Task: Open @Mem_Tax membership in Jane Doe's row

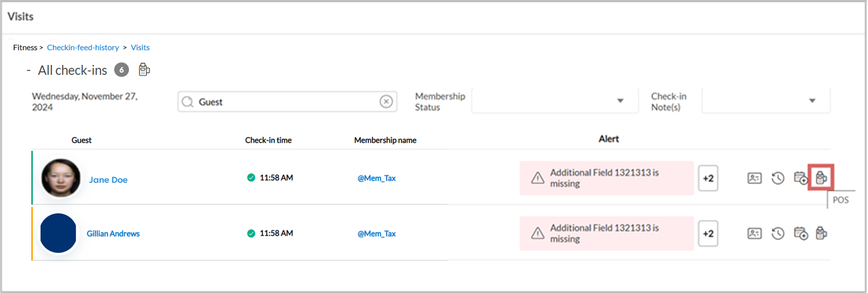Action: coord(377,178)
